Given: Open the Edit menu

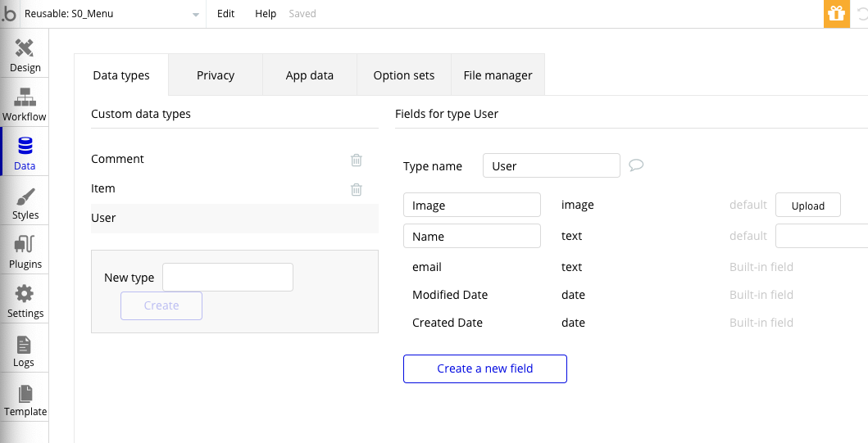Looking at the screenshot, I should pyautogui.click(x=225, y=14).
